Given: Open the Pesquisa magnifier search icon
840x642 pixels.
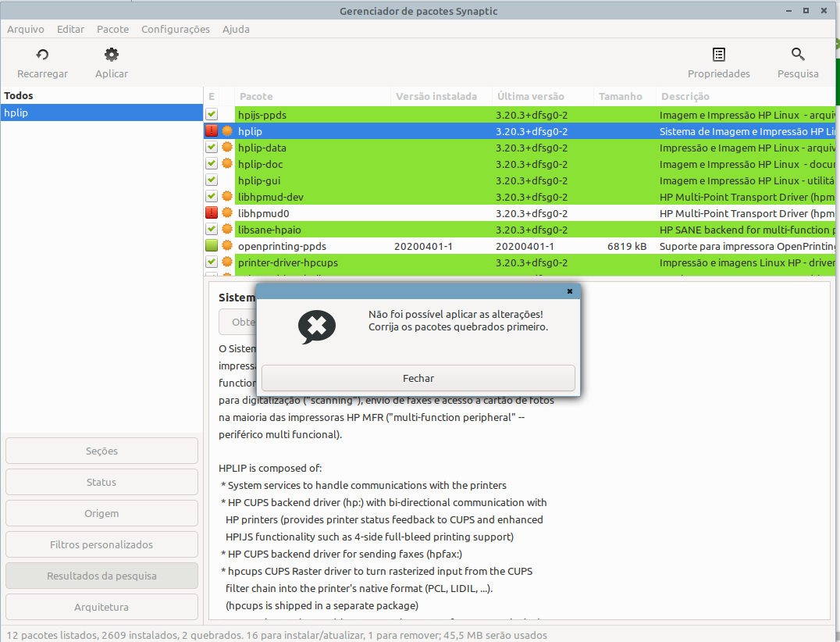Looking at the screenshot, I should click(798, 54).
